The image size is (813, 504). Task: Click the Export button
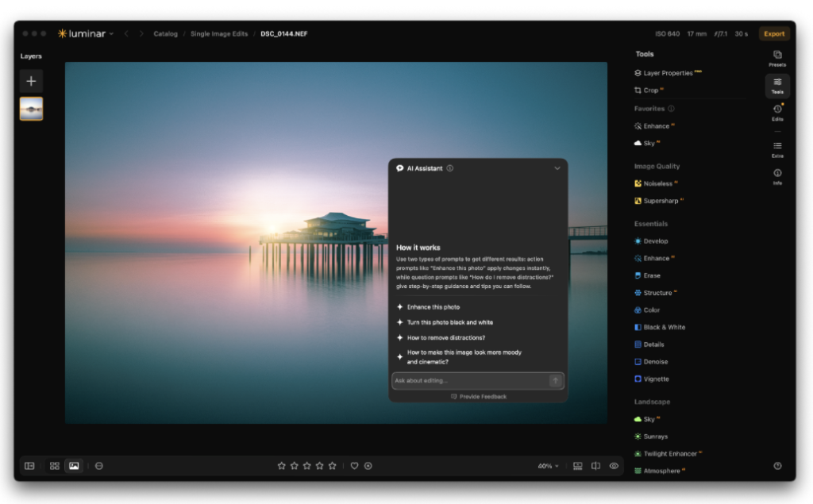click(773, 33)
